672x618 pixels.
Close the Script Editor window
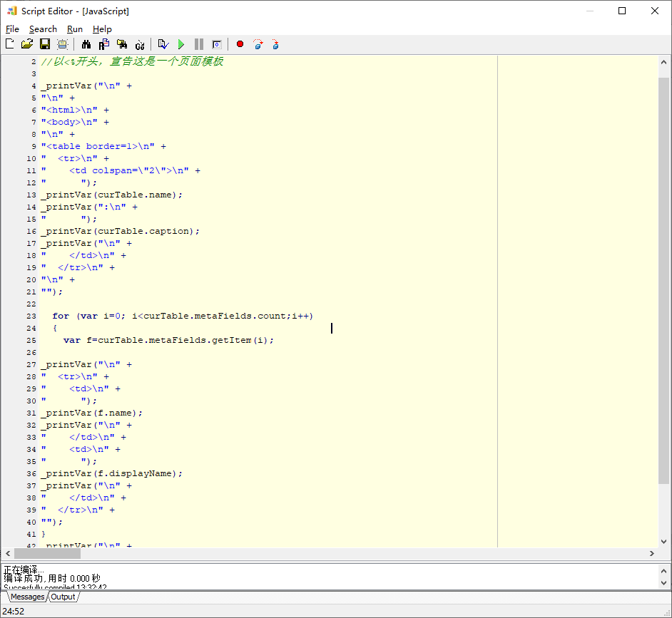(x=655, y=11)
